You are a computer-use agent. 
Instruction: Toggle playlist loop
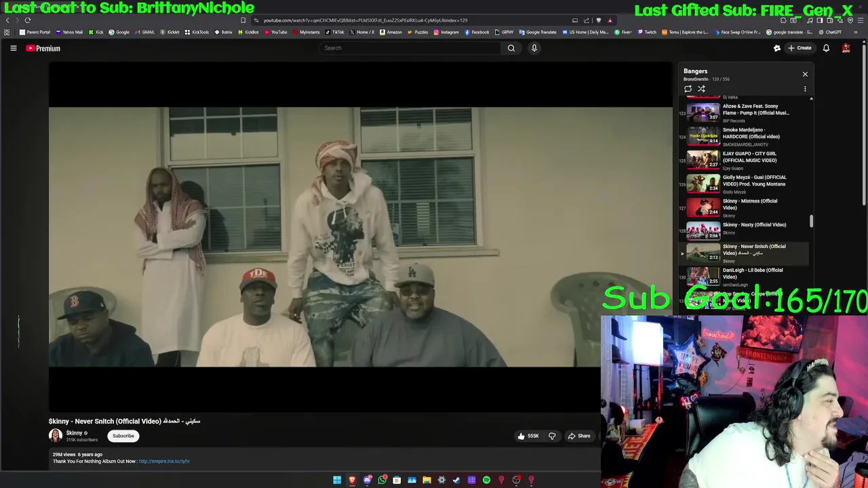[688, 89]
